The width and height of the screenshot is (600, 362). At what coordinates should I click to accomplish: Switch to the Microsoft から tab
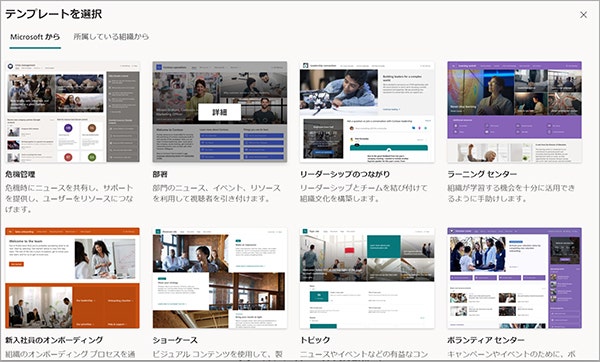35,37
